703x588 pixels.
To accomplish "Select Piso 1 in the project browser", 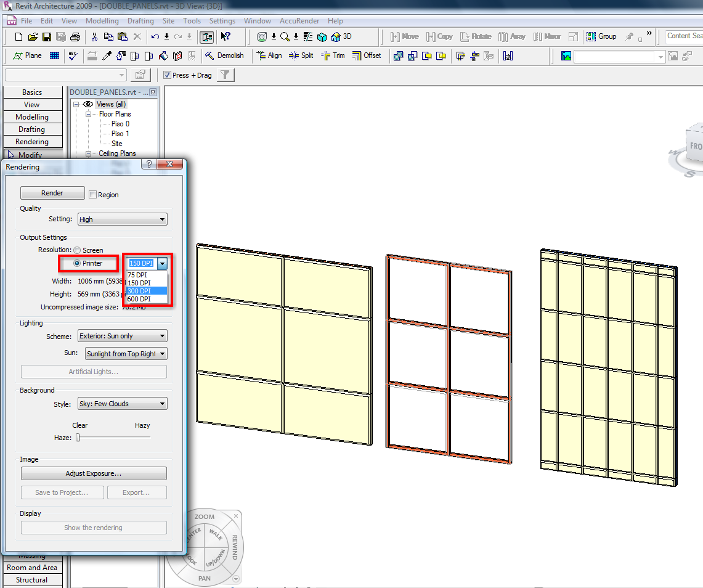I will point(120,134).
